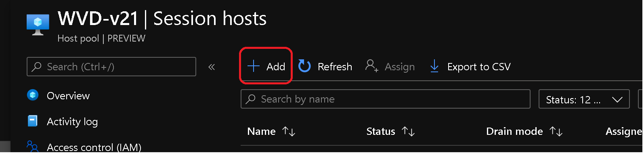Click the Assigned column header

click(x=624, y=132)
